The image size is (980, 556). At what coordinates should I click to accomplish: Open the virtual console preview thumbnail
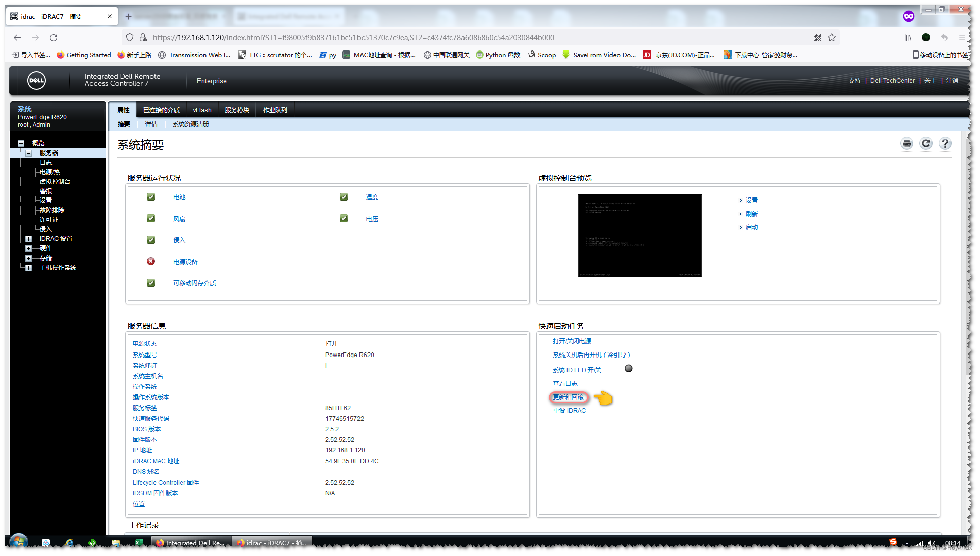[639, 235]
